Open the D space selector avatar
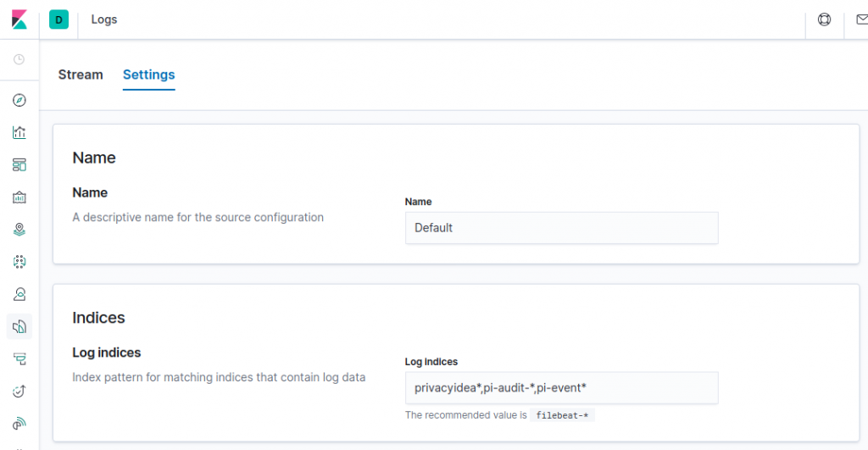 click(x=58, y=19)
